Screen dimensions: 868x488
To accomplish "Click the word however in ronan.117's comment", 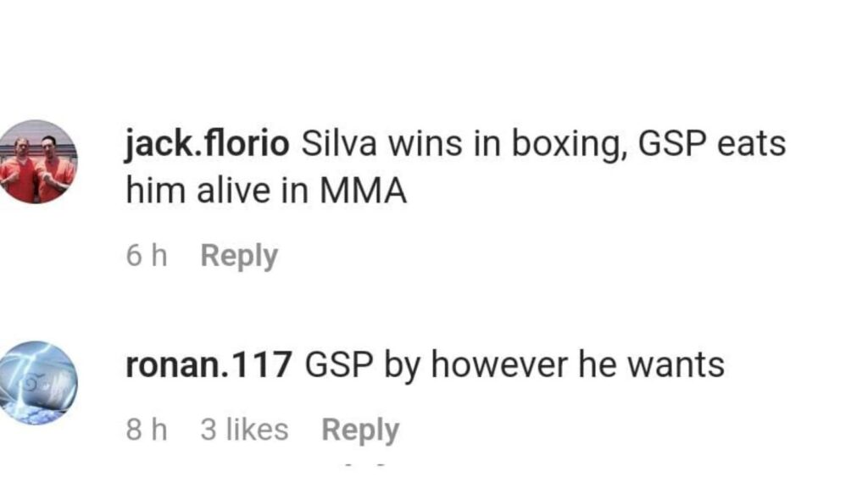I will pyautogui.click(x=498, y=365).
